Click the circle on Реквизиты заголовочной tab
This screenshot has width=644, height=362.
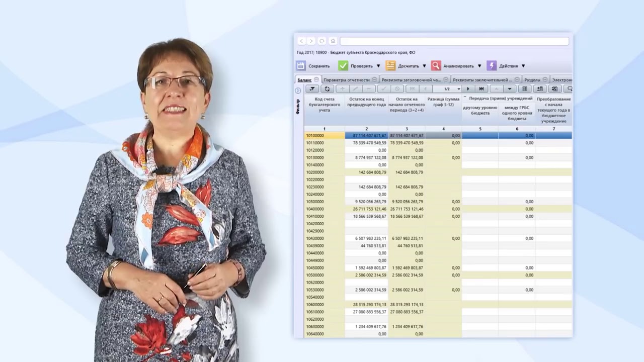445,80
